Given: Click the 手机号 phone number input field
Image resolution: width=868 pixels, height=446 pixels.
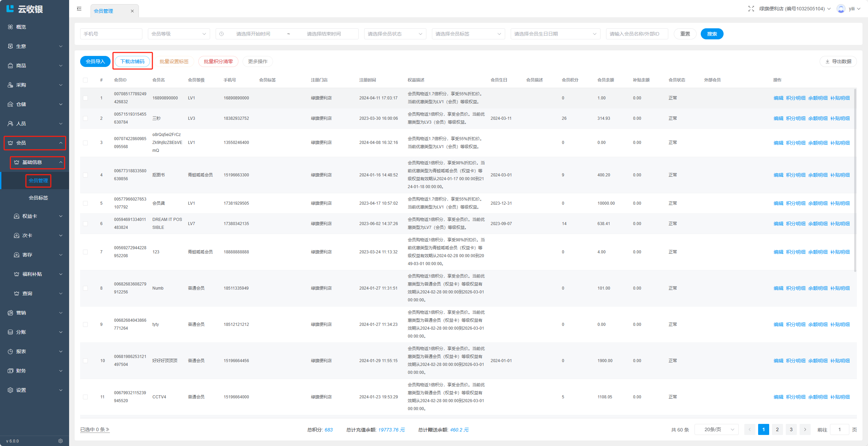Looking at the screenshot, I should pos(111,34).
